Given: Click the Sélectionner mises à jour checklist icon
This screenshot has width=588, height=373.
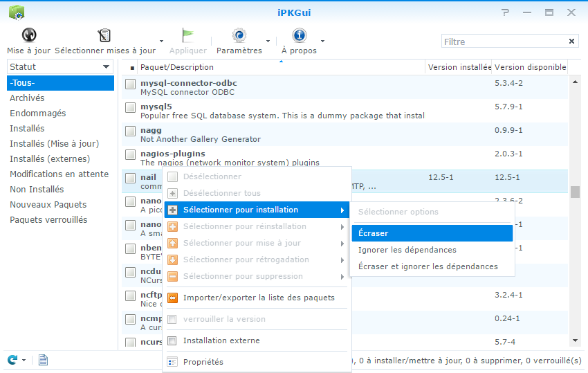Looking at the screenshot, I should pos(104,35).
